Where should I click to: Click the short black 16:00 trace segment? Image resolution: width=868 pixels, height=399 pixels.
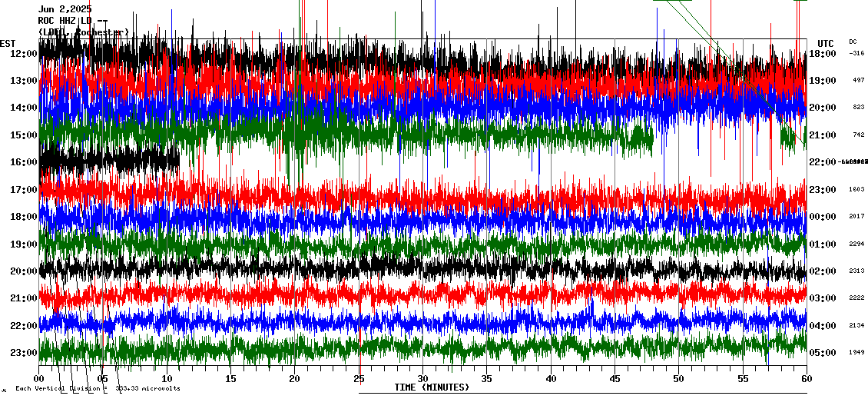pyautogui.click(x=109, y=159)
